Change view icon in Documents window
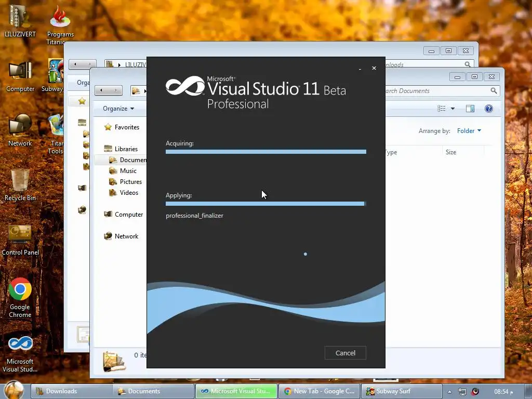Image resolution: width=532 pixels, height=399 pixels. point(442,109)
